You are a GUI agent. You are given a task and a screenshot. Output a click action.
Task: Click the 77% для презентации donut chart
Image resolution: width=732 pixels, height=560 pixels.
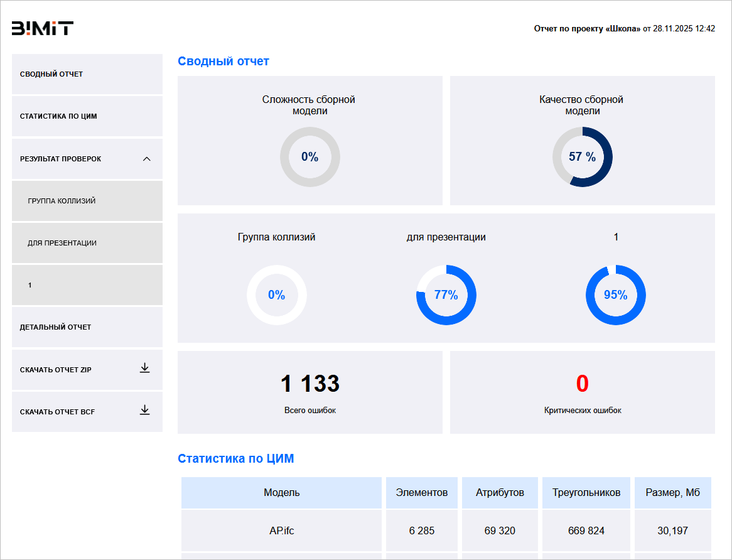(x=446, y=295)
